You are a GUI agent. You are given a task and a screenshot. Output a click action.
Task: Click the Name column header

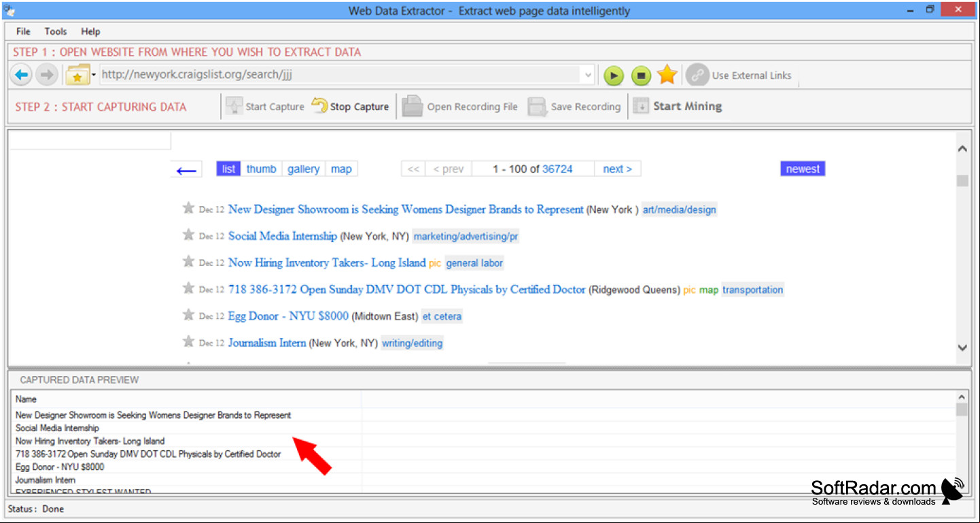[187, 399]
